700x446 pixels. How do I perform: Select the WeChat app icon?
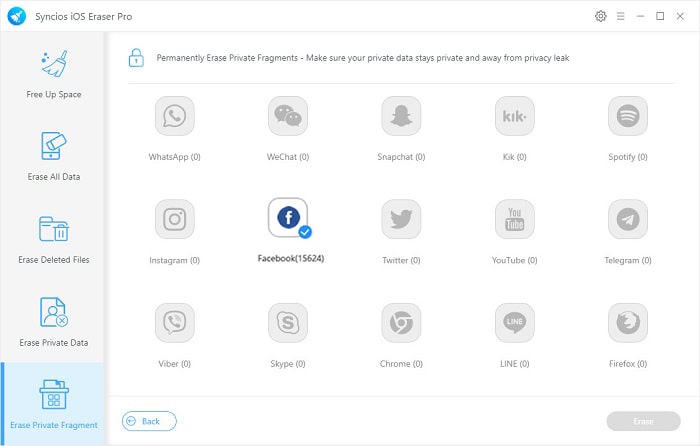coord(288,116)
